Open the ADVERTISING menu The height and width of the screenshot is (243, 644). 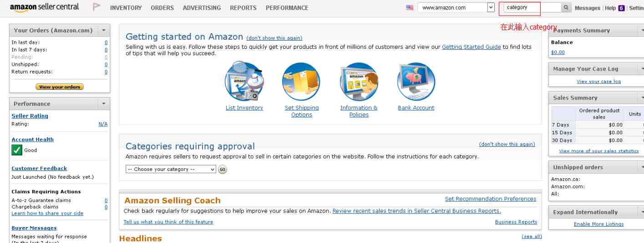point(202,8)
